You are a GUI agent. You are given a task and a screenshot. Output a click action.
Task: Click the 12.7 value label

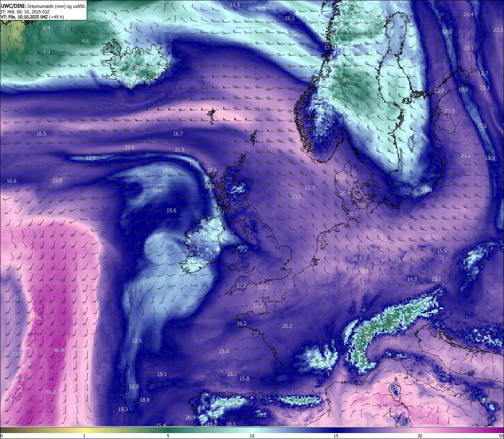[483, 73]
